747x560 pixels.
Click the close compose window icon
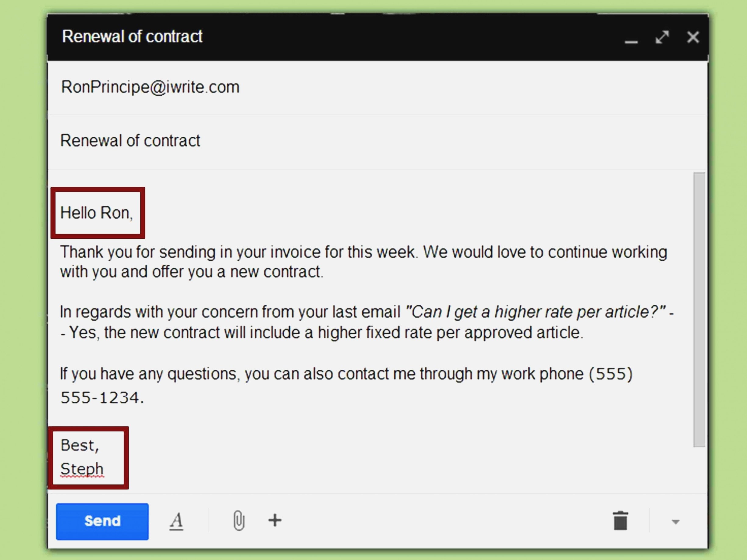click(693, 37)
